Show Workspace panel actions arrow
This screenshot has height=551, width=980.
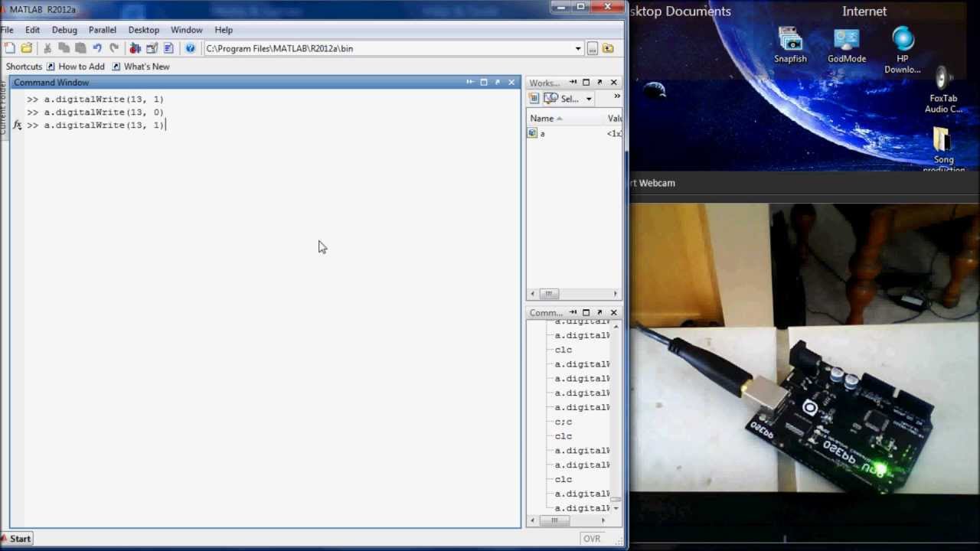(x=573, y=82)
